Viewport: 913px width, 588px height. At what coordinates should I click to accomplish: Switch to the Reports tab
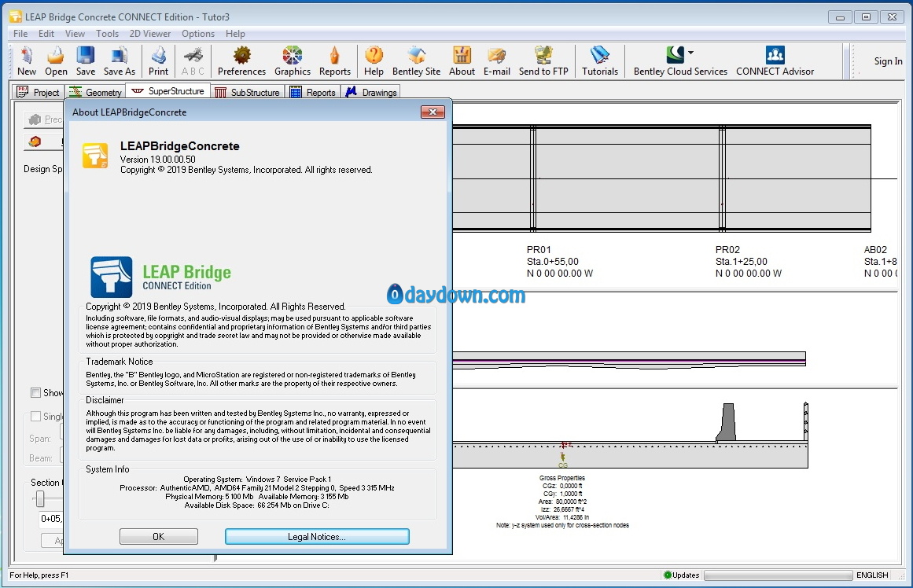313,92
